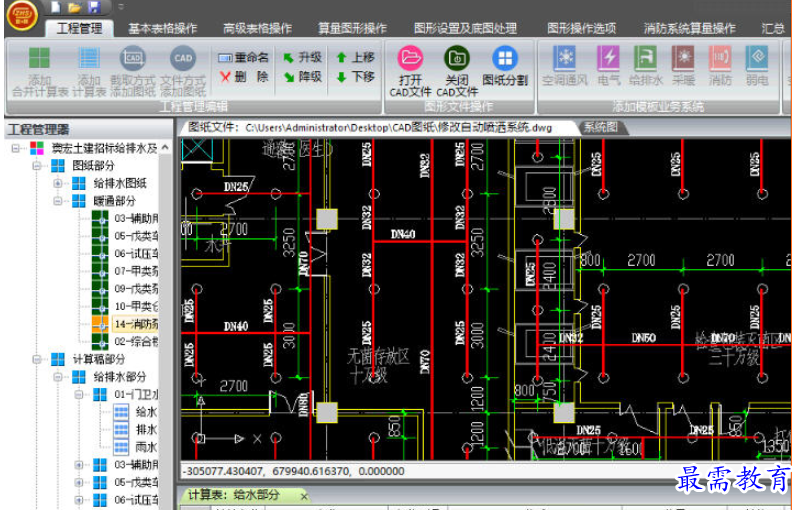799x510 pixels.
Task: Open quick access toolbar dropdown arrow
Action: [x=121, y=7]
